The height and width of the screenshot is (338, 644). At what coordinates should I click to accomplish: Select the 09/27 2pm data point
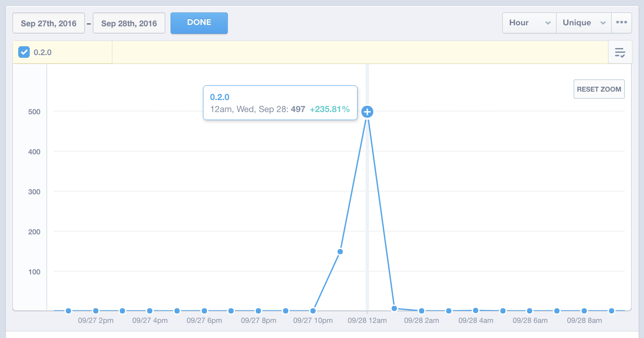coord(95,311)
